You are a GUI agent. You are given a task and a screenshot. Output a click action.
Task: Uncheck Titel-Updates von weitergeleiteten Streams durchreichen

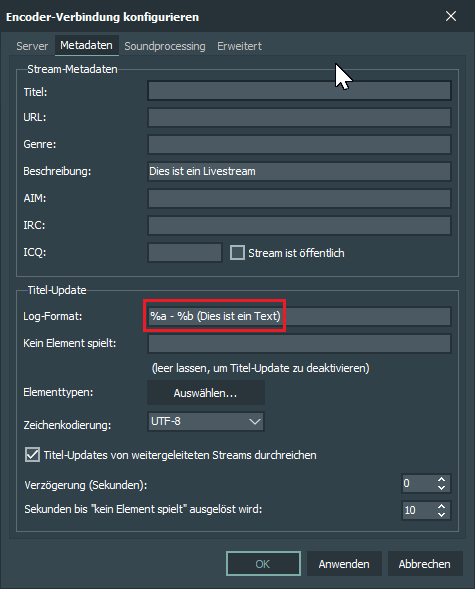pos(32,455)
